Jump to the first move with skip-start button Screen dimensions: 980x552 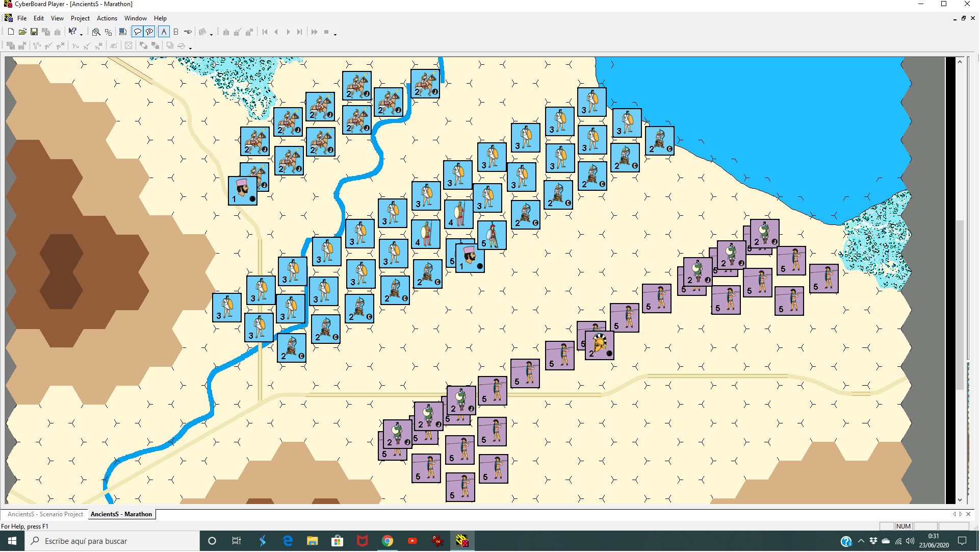[x=265, y=32]
